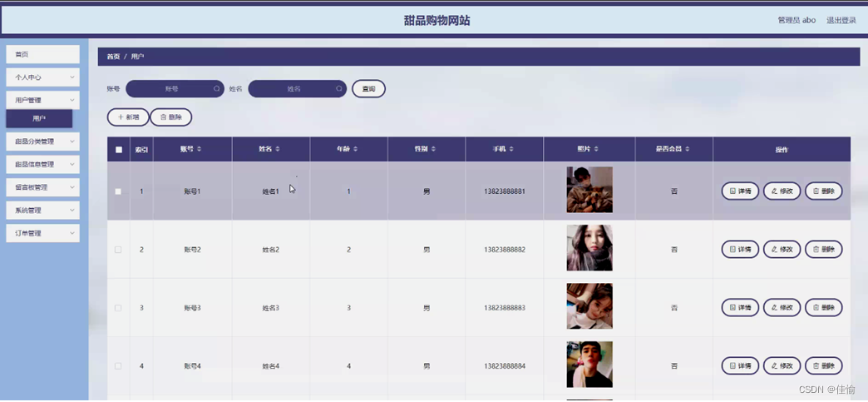
Task: Expand 甜品分类管理 sidebar menu
Action: click(42, 141)
